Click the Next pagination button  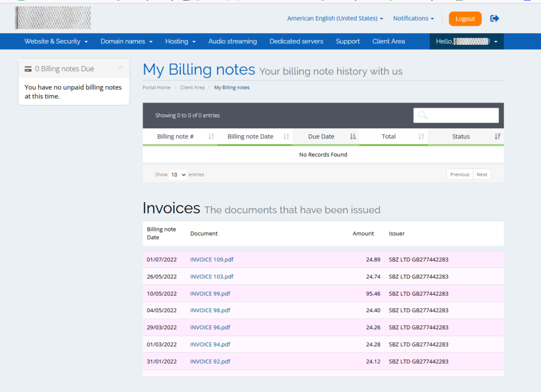pyautogui.click(x=481, y=174)
